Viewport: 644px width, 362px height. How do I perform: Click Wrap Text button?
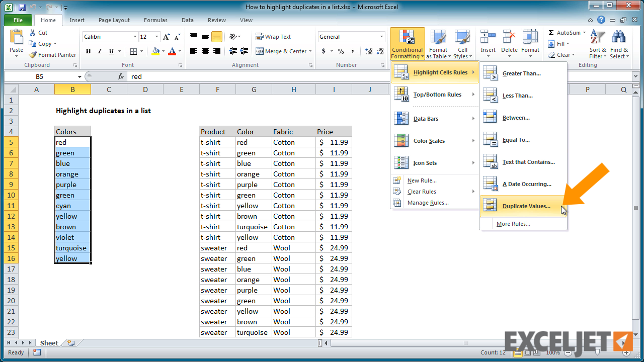(273, 37)
